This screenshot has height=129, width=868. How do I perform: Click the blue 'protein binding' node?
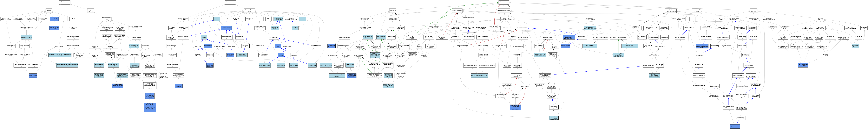[x=54, y=19]
